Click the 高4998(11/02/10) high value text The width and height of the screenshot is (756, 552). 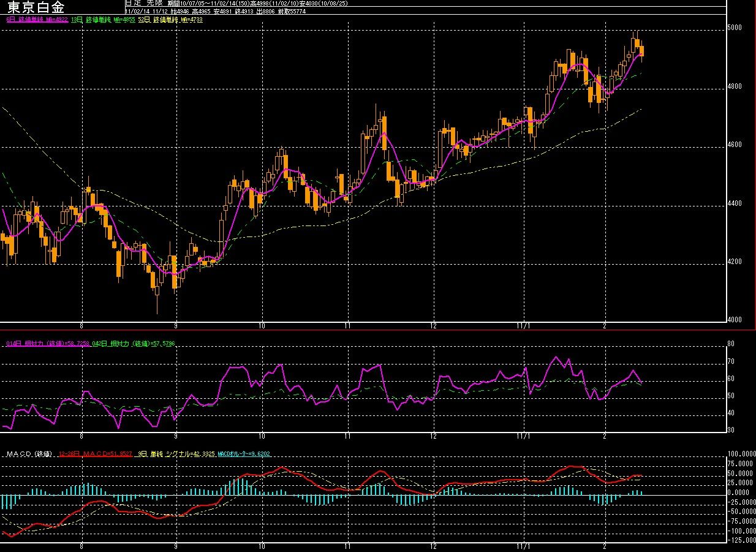click(275, 4)
